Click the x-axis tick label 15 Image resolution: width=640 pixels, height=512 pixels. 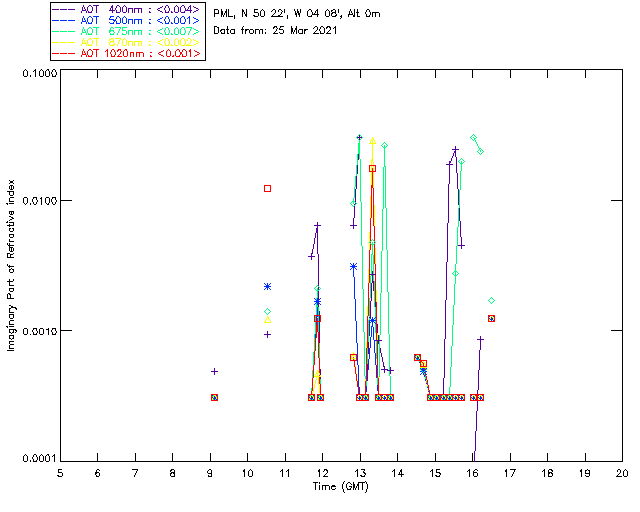point(435,473)
